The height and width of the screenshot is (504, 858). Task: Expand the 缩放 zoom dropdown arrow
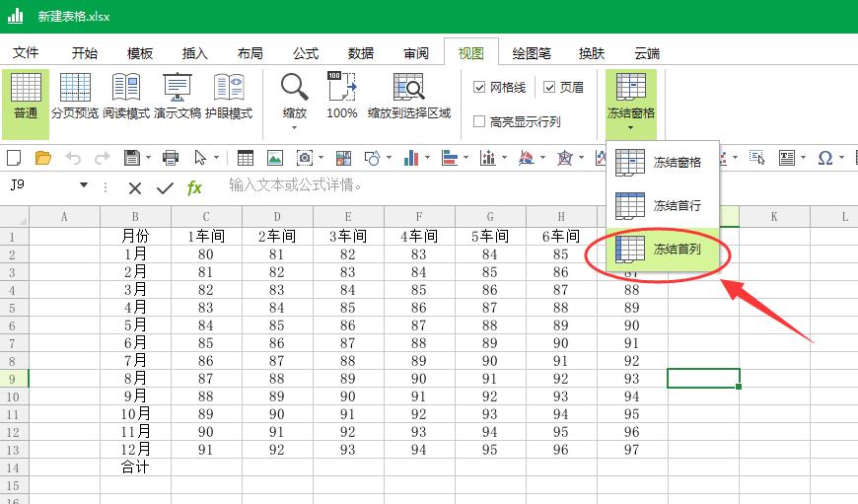click(295, 128)
